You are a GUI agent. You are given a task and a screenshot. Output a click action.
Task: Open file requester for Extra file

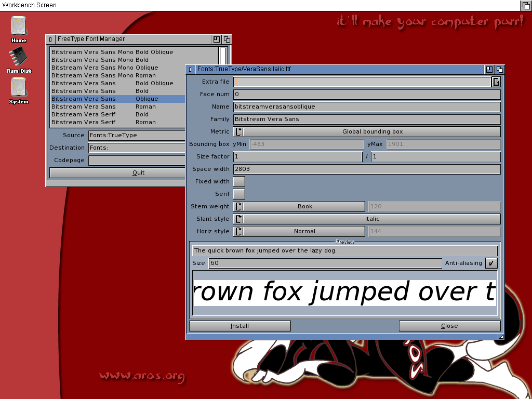(496, 82)
